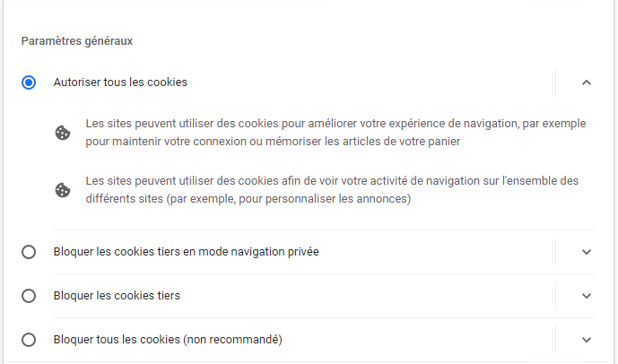
Task: Collapse the Autoriser tous les cookies details chevron
Action: coord(587,82)
